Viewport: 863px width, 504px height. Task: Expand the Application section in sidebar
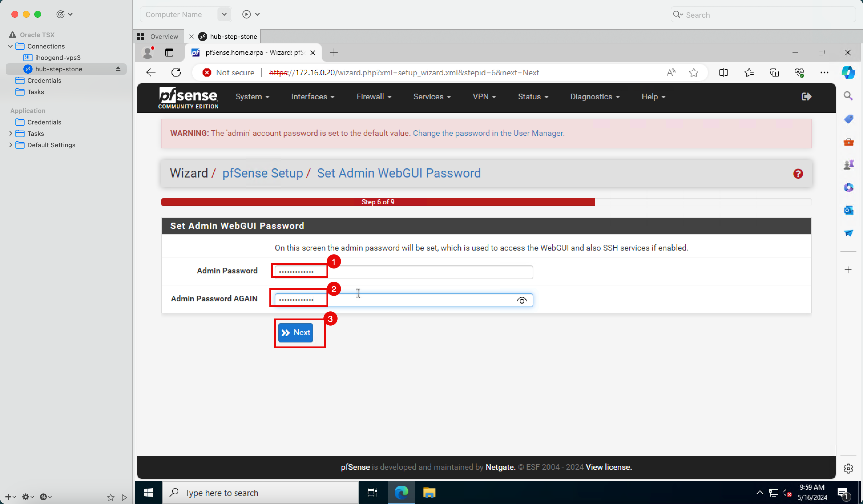tap(28, 110)
